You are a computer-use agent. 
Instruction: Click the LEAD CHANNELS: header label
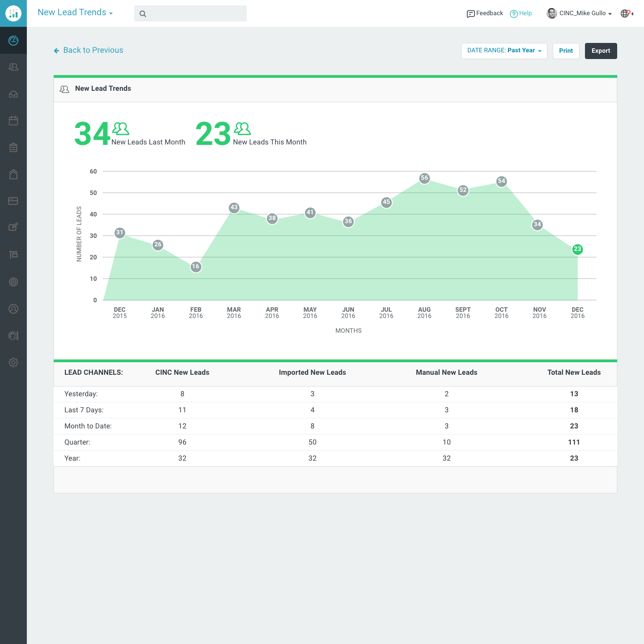(x=93, y=373)
